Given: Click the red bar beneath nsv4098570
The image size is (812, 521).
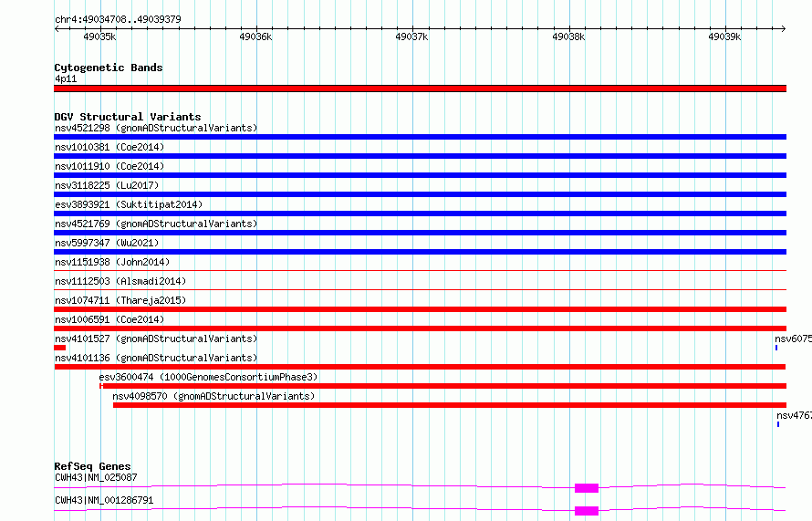Looking at the screenshot, I should [x=450, y=405].
